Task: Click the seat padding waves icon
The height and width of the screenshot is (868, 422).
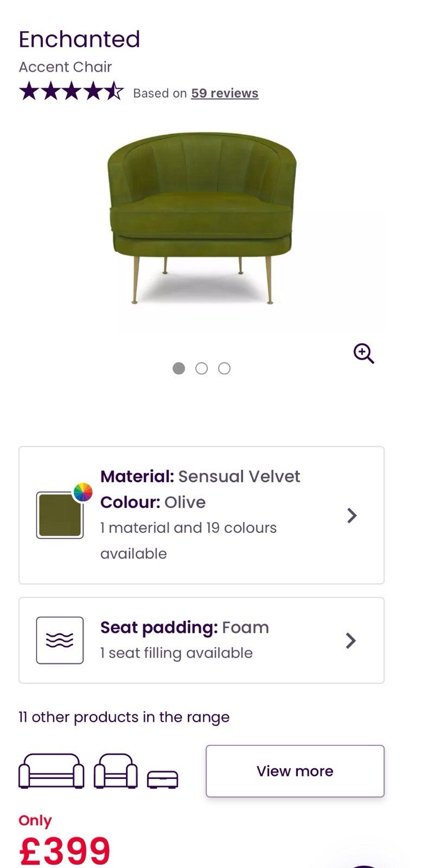Action: tap(59, 640)
